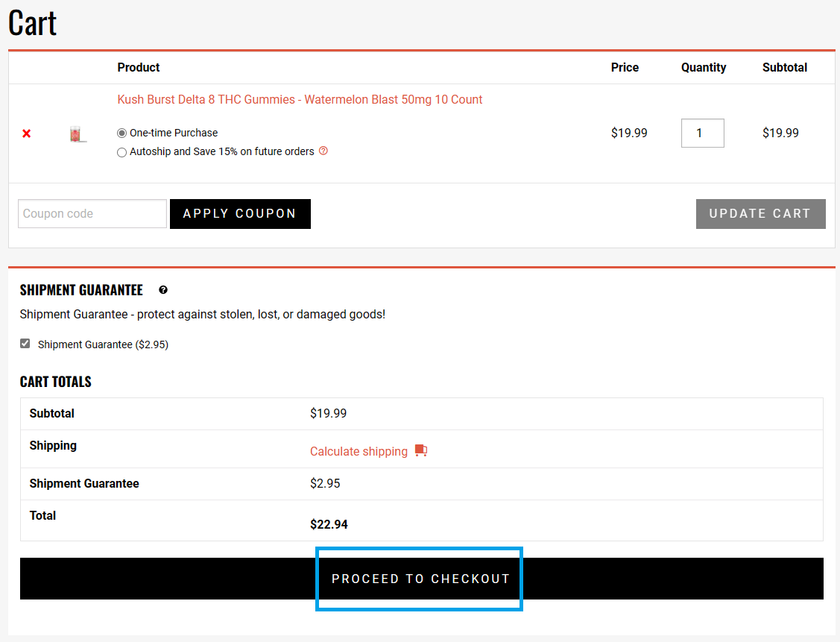
Task: Click the Subtotal column header
Action: pos(784,67)
